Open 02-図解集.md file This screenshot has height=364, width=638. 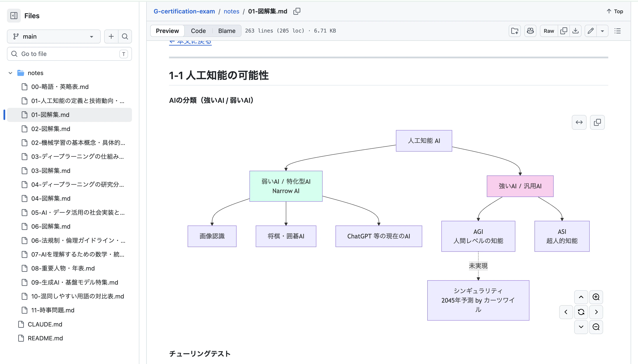69,129
